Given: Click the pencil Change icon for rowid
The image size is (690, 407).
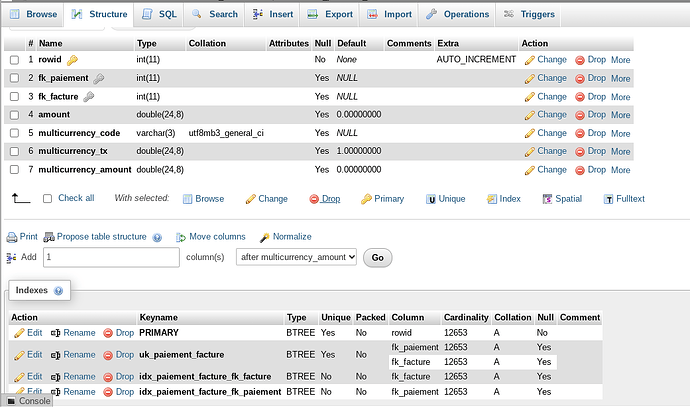Looking at the screenshot, I should click(530, 60).
